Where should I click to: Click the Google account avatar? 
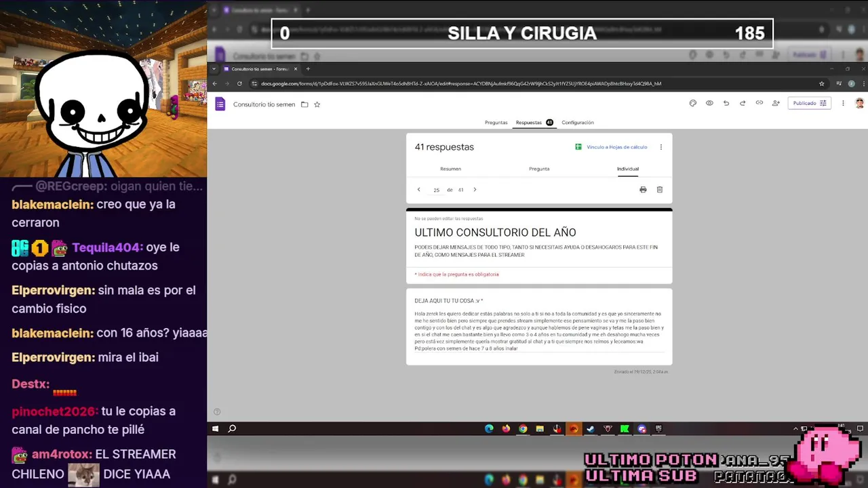(859, 103)
